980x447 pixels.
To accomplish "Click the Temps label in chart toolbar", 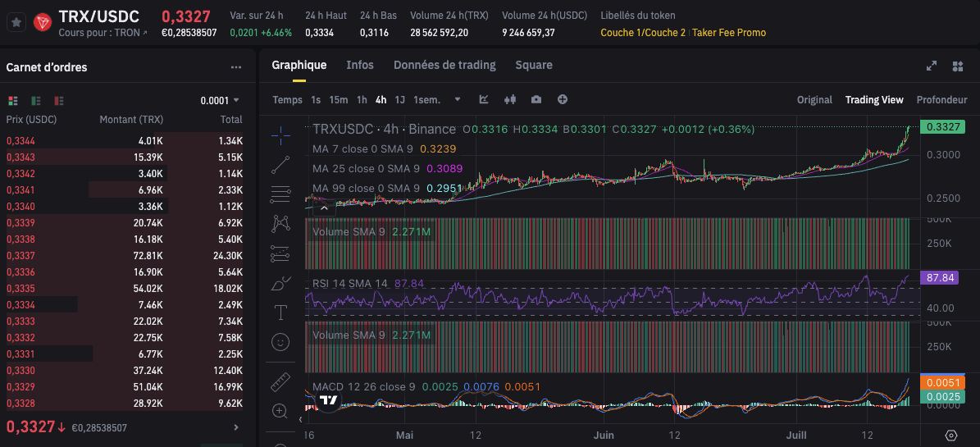I will point(288,100).
